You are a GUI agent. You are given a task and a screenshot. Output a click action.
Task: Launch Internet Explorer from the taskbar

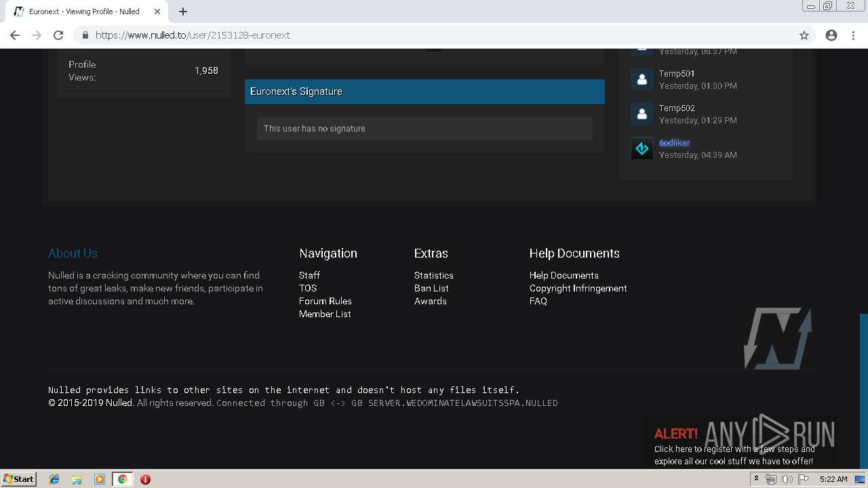(x=54, y=479)
